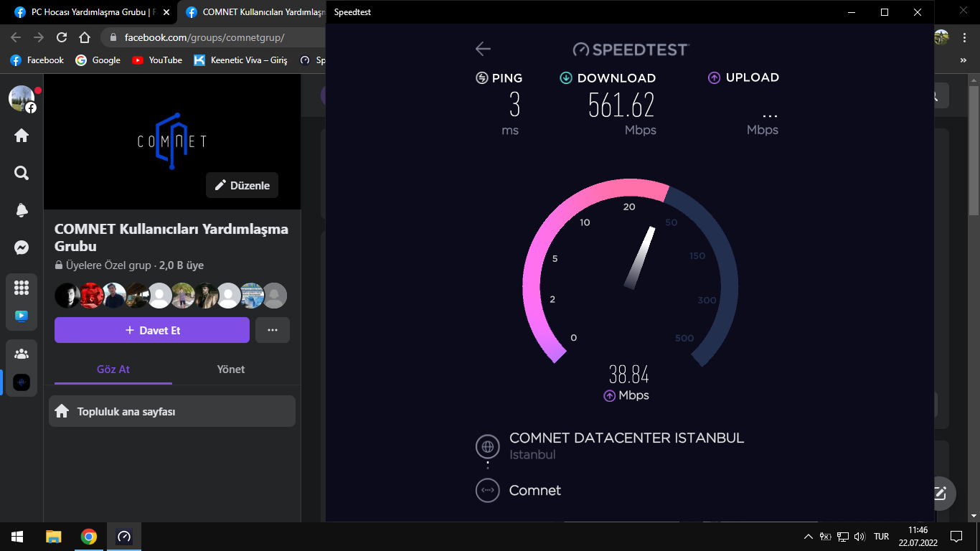Click the Comnet provider name
This screenshot has height=551, width=980.
[x=535, y=491]
